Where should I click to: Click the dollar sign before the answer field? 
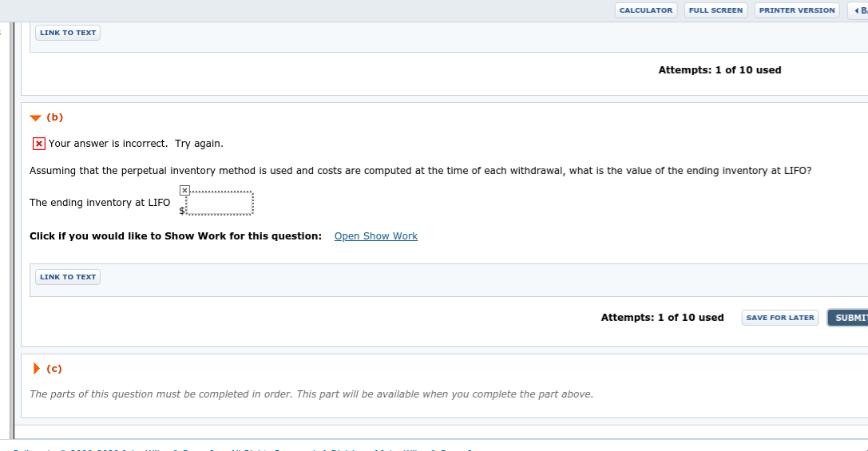(181, 210)
